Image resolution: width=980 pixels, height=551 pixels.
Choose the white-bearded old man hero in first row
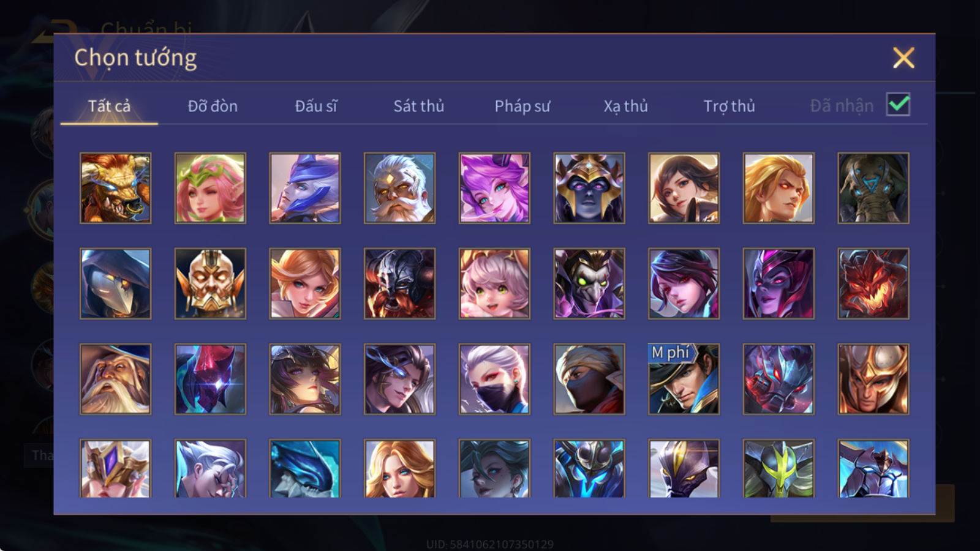point(399,188)
